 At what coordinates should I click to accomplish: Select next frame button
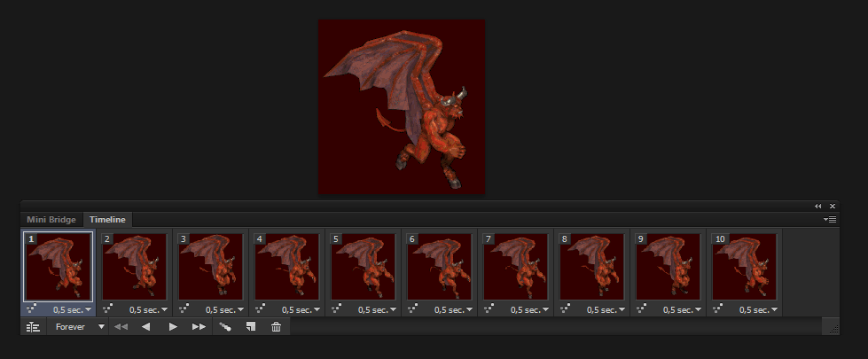pos(199,327)
